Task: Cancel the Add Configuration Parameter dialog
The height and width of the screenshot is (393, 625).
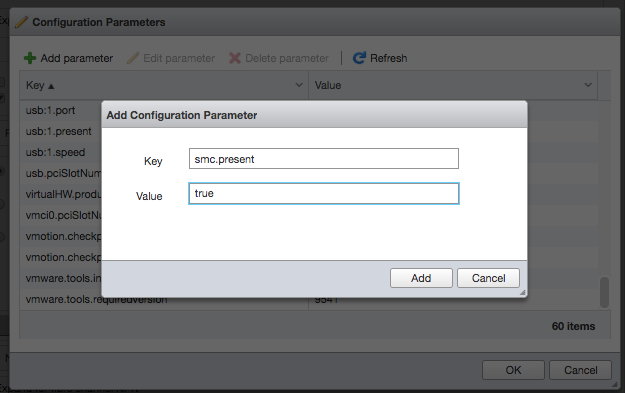Action: pyautogui.click(x=488, y=278)
